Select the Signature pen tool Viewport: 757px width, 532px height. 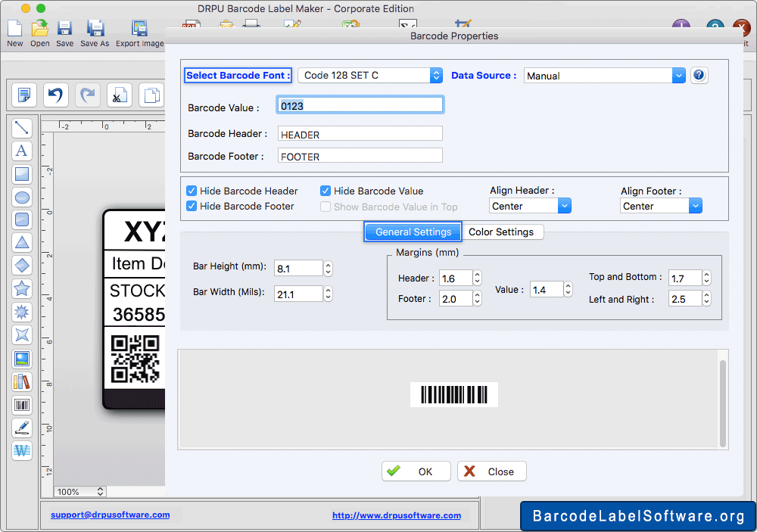[x=22, y=428]
